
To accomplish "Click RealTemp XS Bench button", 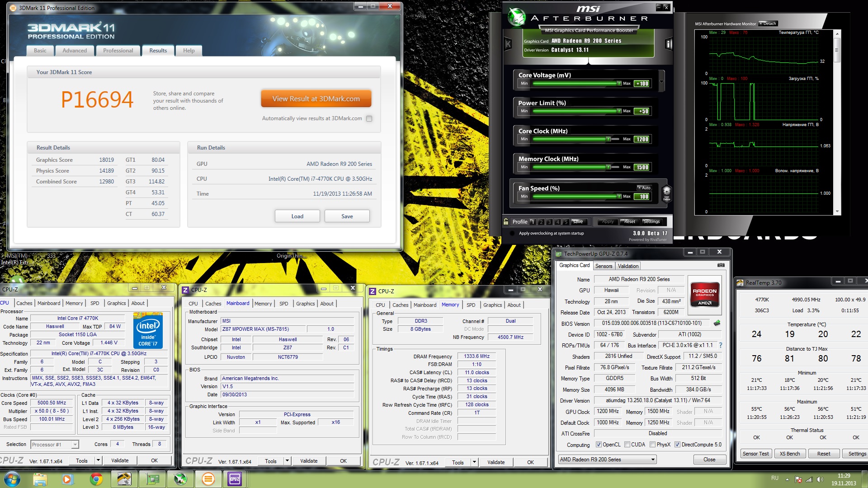I will point(790,454).
